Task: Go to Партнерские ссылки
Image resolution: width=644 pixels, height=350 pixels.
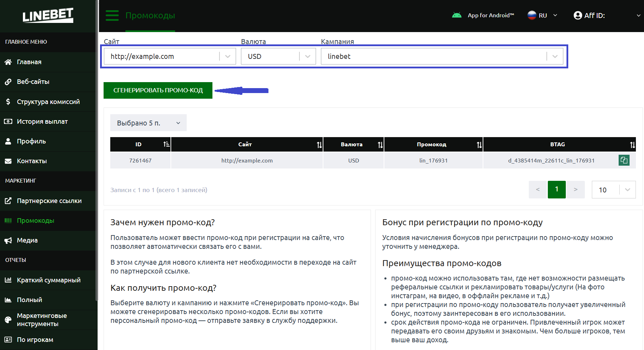Action: (48, 201)
